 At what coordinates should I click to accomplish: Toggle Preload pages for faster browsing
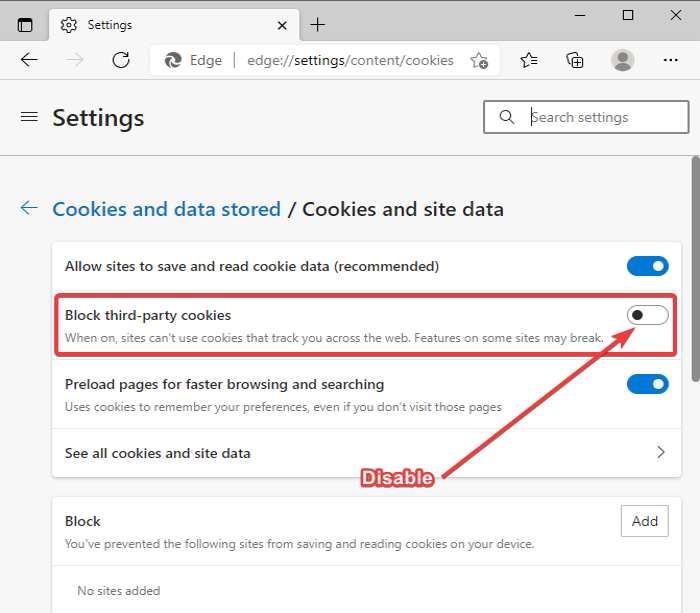pos(647,384)
